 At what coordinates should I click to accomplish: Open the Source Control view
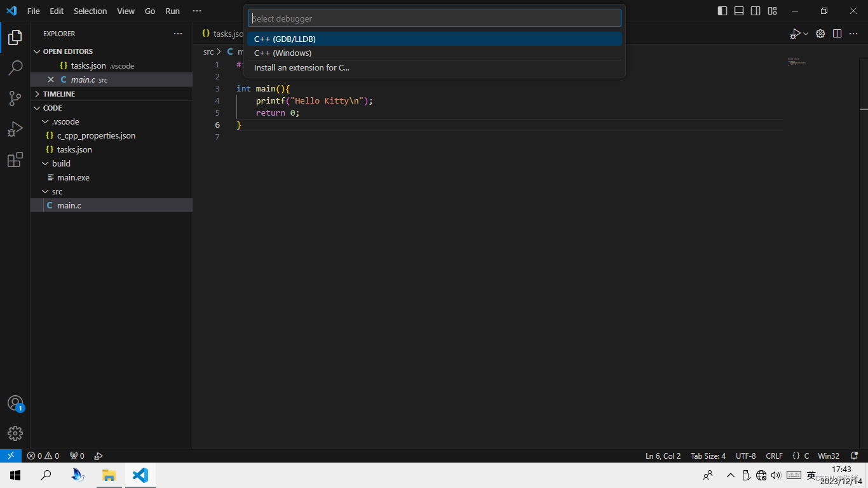tap(15, 98)
